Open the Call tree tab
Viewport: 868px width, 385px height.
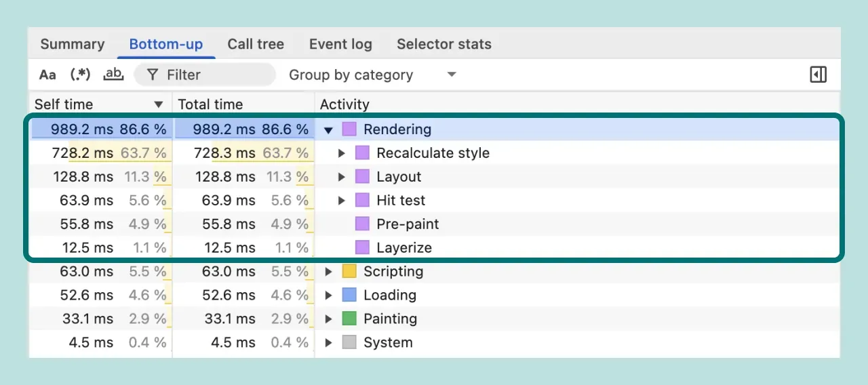[x=256, y=45]
